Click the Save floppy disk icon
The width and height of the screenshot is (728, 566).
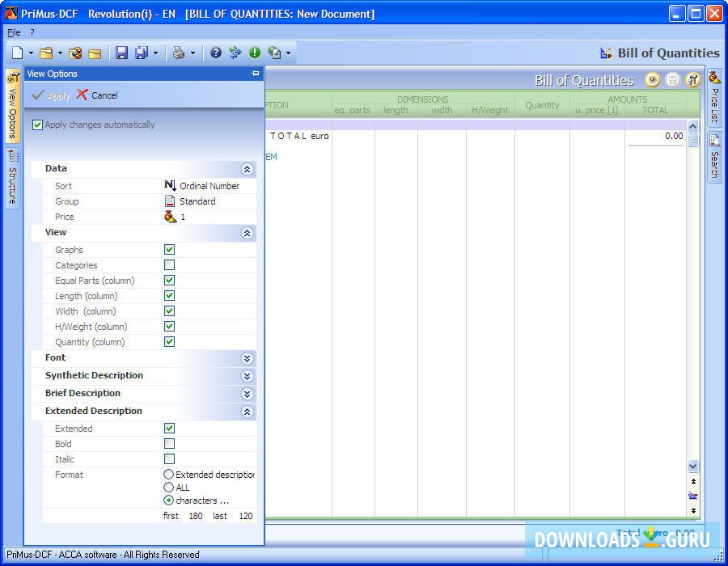tap(121, 53)
